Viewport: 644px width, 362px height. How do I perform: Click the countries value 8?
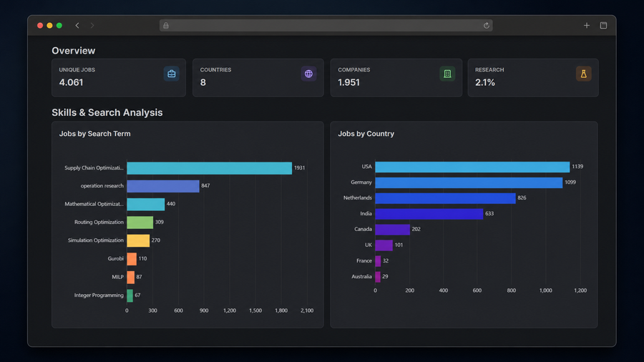[x=203, y=82]
